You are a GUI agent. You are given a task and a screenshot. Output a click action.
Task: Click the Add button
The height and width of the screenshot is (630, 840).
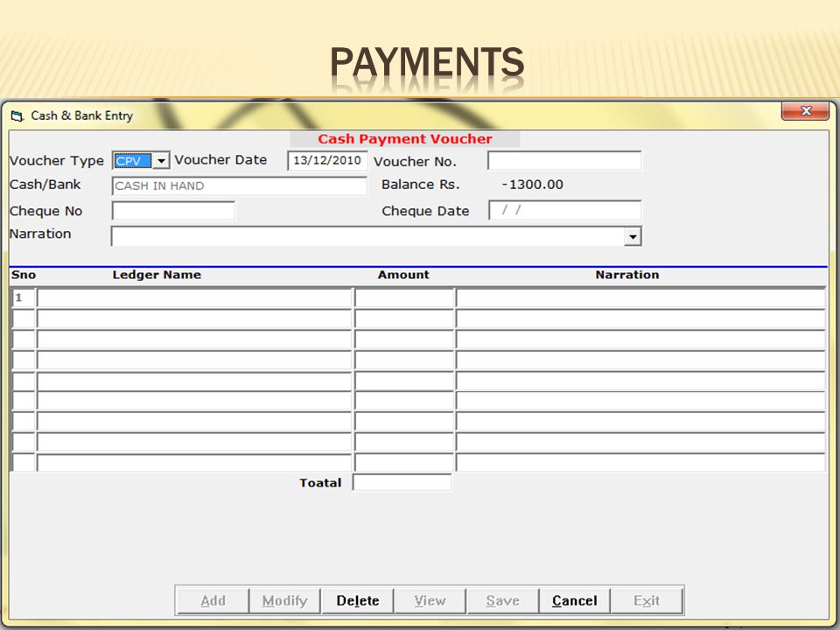click(x=213, y=600)
